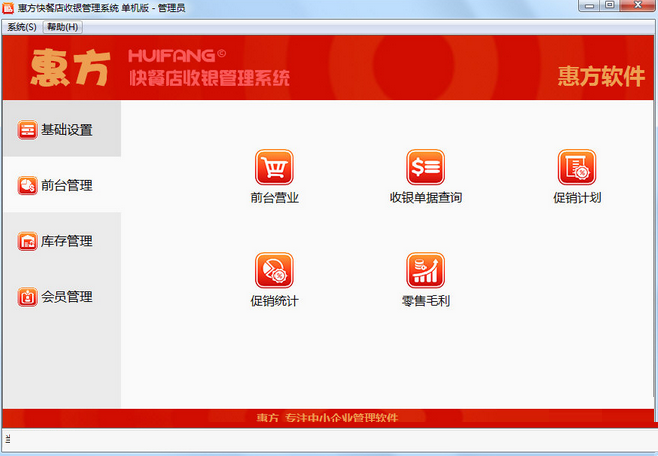Image resolution: width=658 pixels, height=456 pixels.
Task: Close the application window
Action: click(x=637, y=6)
